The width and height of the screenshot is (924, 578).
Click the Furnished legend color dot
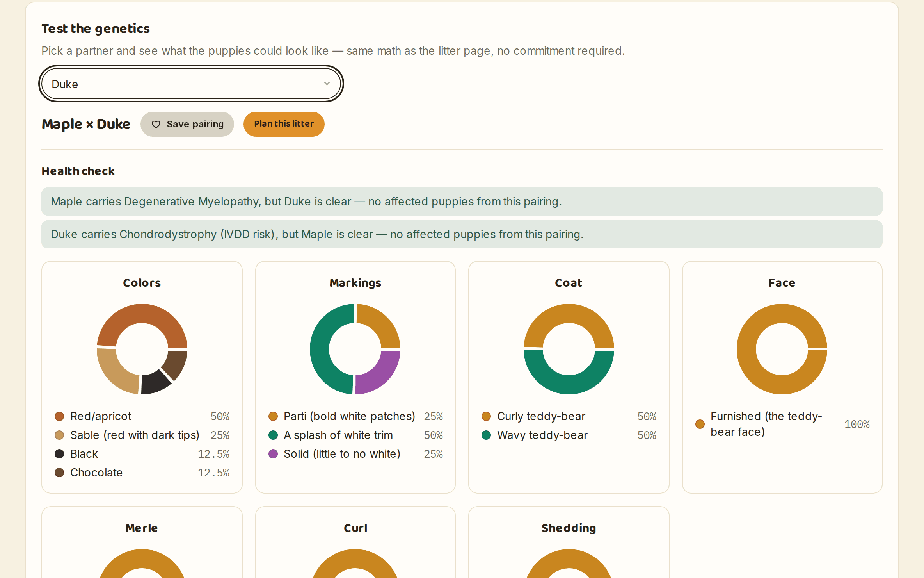click(700, 424)
